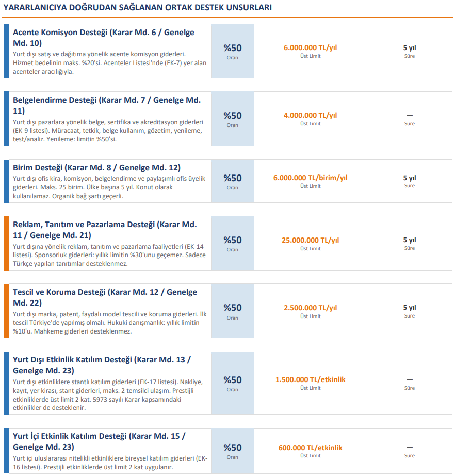Screen dimensions: 455x476
Task: Select the 25.000.000 TL/yıl upper limit
Action: (310, 240)
